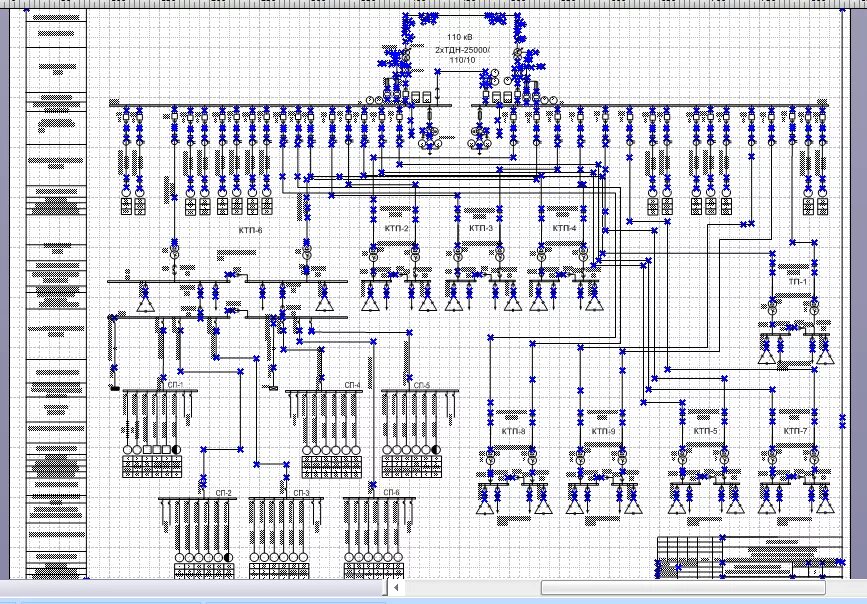Select the КТП-6 substation label

pos(250,230)
